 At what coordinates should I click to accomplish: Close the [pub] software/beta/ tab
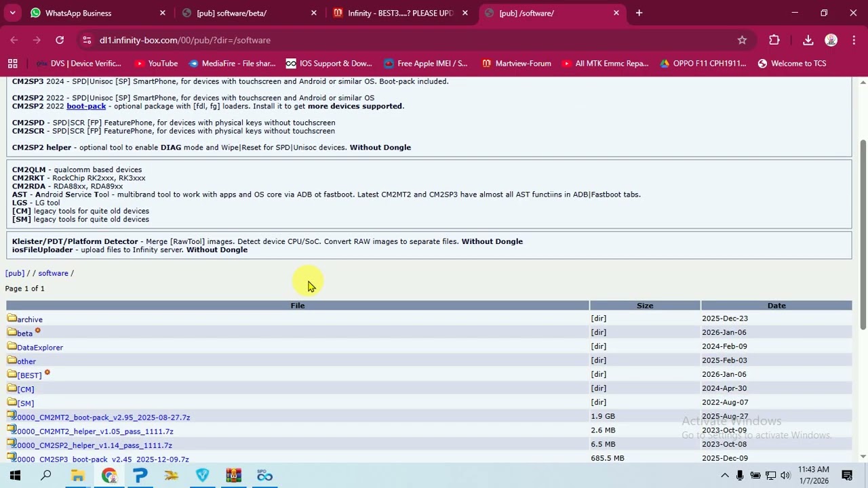[x=314, y=13]
